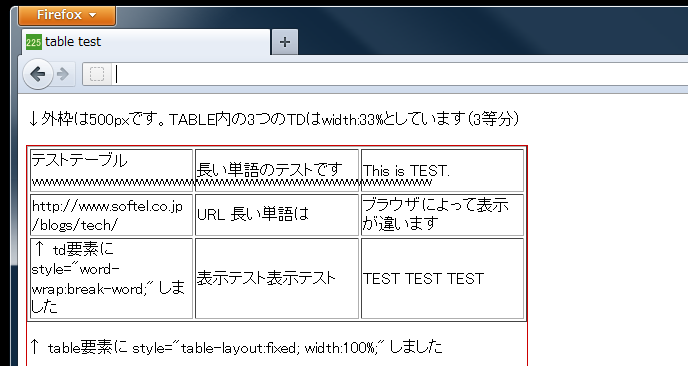Click the cell "This is TEST."
688x366 pixels.
pos(442,170)
